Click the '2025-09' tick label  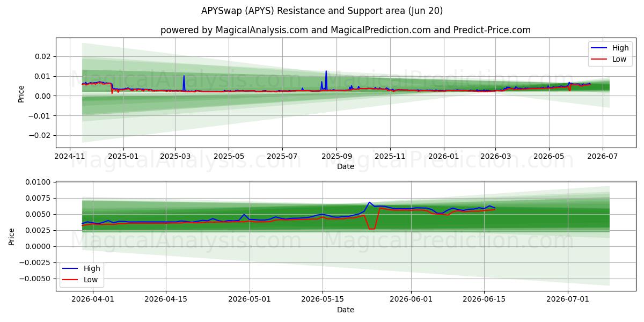336,156
